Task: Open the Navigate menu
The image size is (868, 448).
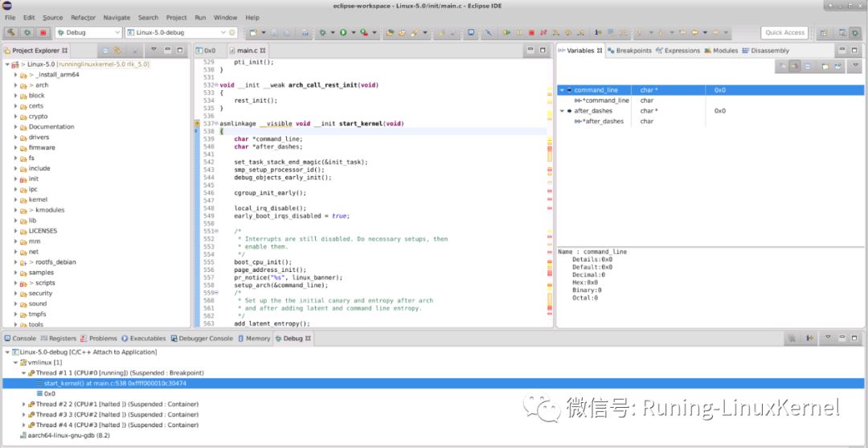Action: (x=117, y=17)
